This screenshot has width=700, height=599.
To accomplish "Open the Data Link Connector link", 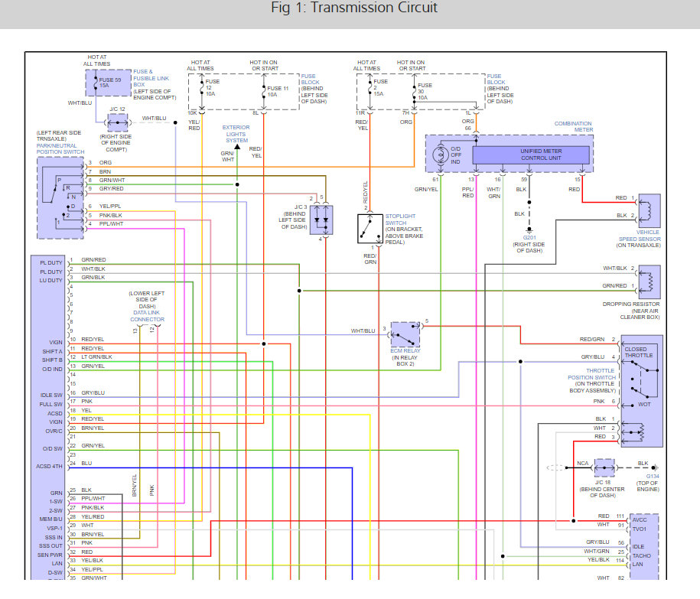I will (x=148, y=316).
